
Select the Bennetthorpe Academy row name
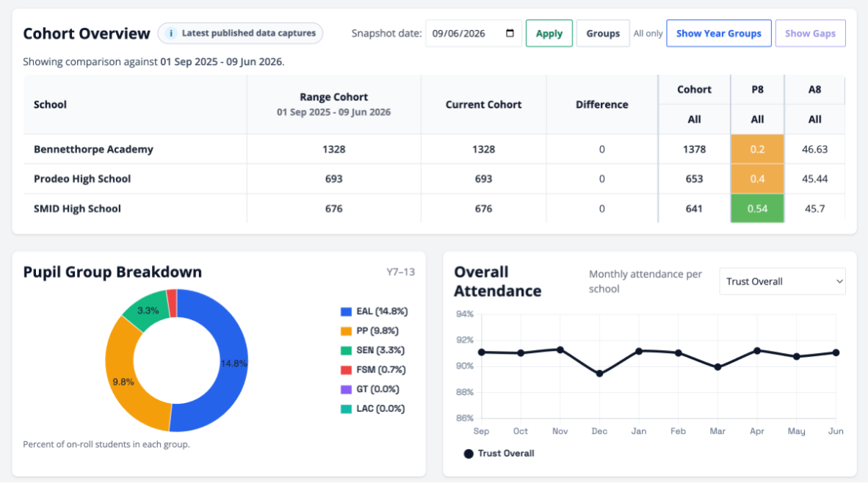pos(93,149)
